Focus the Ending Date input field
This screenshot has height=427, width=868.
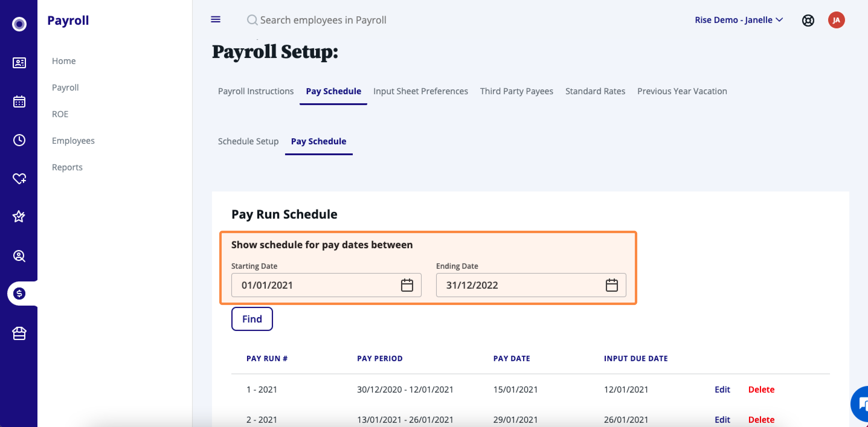tap(531, 285)
